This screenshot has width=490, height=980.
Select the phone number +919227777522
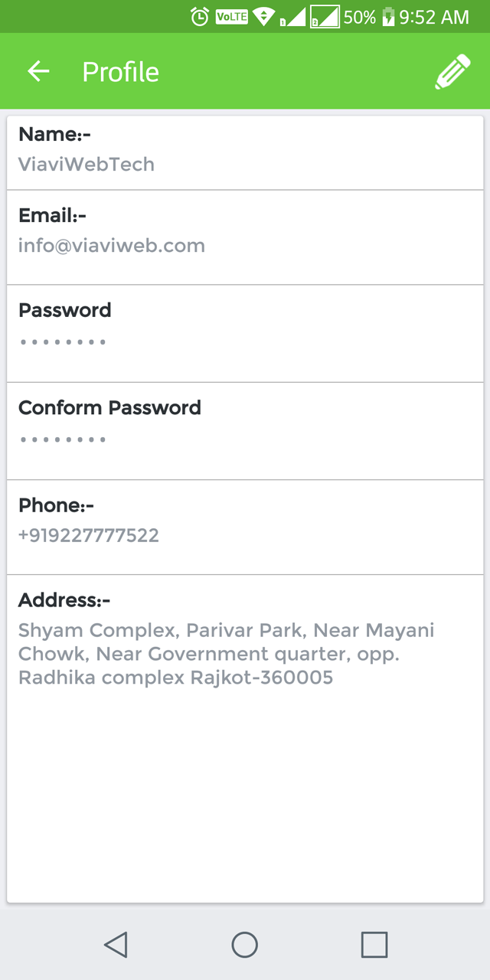pyautogui.click(x=89, y=535)
